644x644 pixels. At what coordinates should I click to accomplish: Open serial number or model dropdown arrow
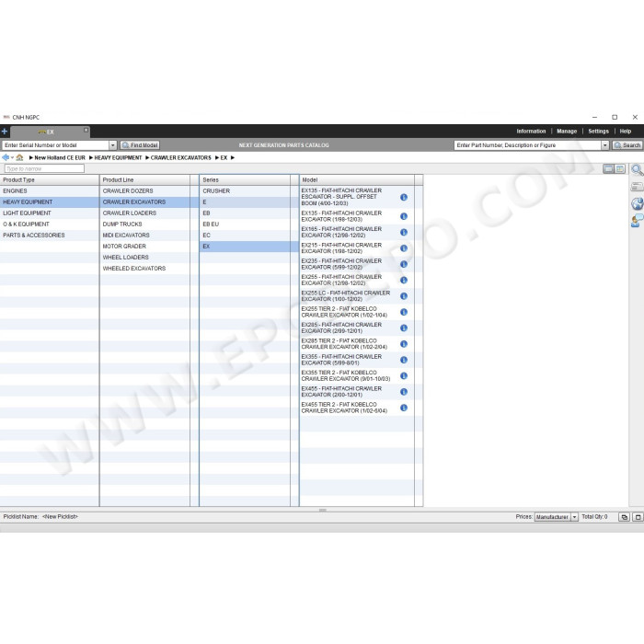click(x=112, y=145)
